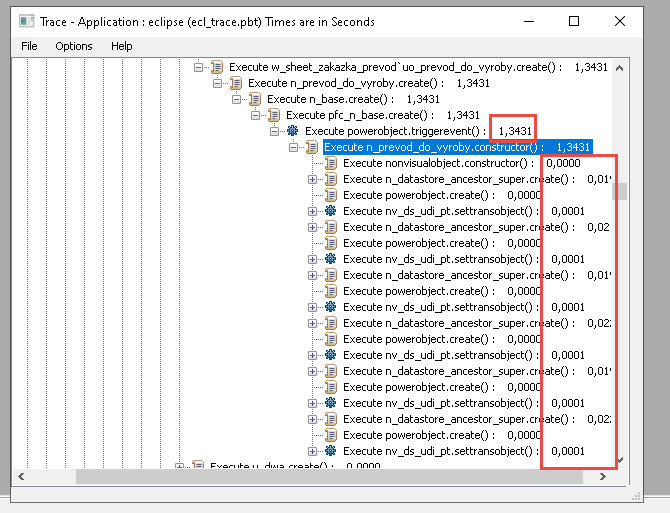The width and height of the screenshot is (670, 513).
Task: Collapse the n_base.create() tree node
Action: point(236,99)
